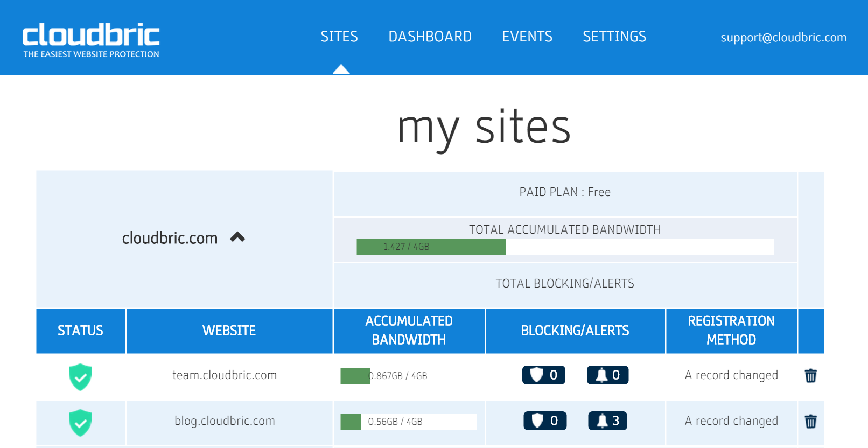Open the SITES tab
868x448 pixels.
339,37
